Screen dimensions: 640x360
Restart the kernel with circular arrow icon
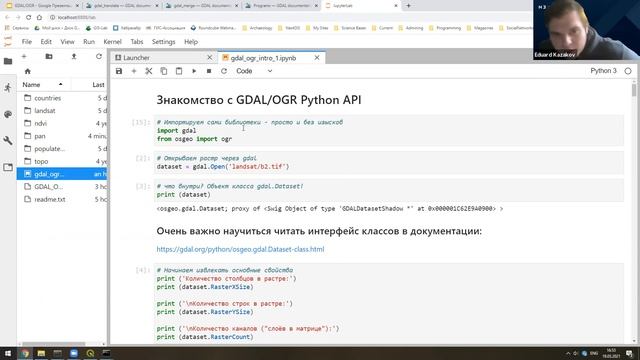[x=224, y=71]
